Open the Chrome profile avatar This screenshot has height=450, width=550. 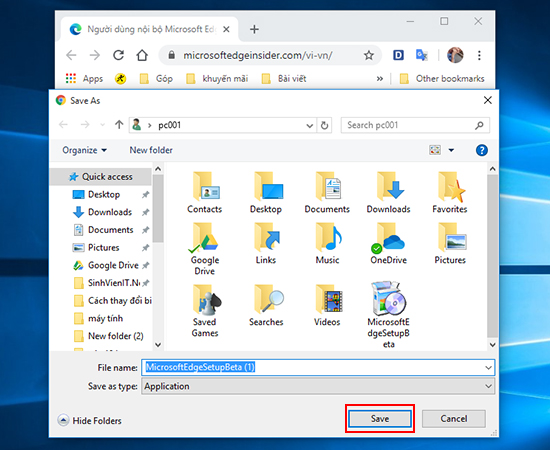click(455, 55)
